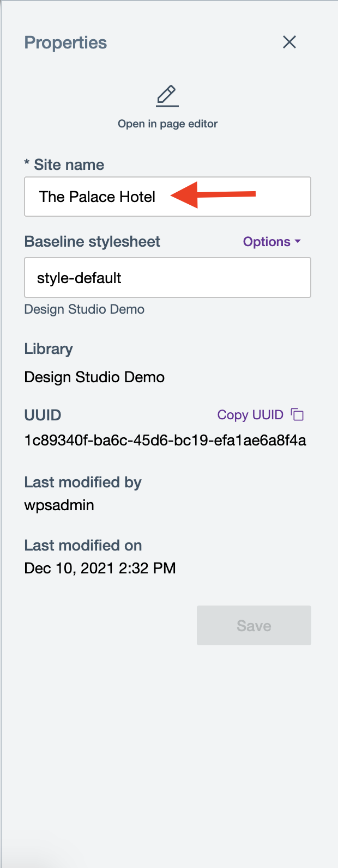Click the X icon to close Properties
The image size is (338, 868).
289,42
